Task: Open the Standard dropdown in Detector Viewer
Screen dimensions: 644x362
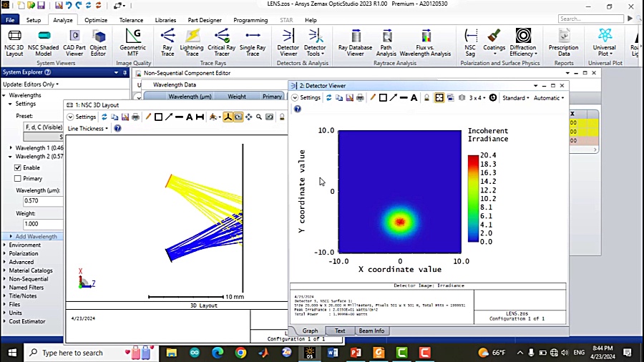Action: 515,98
